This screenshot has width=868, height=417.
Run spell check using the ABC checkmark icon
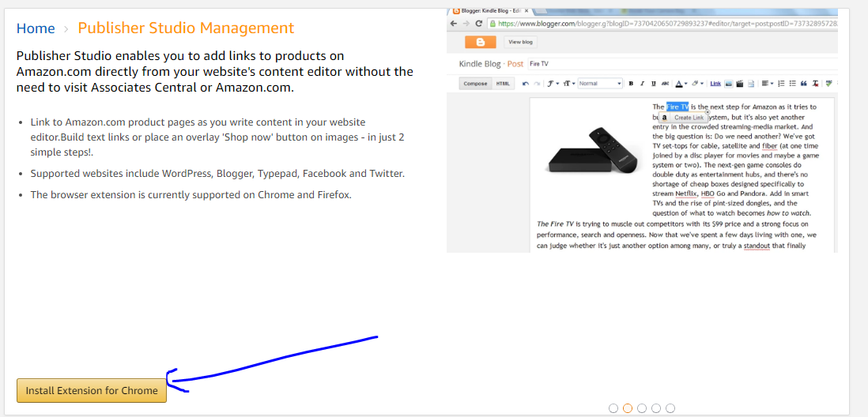click(828, 84)
